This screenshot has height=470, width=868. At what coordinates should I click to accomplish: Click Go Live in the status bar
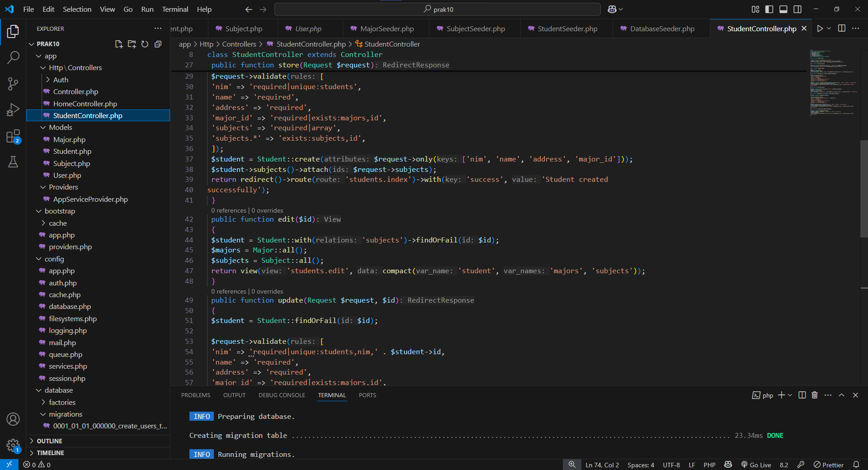click(x=756, y=465)
